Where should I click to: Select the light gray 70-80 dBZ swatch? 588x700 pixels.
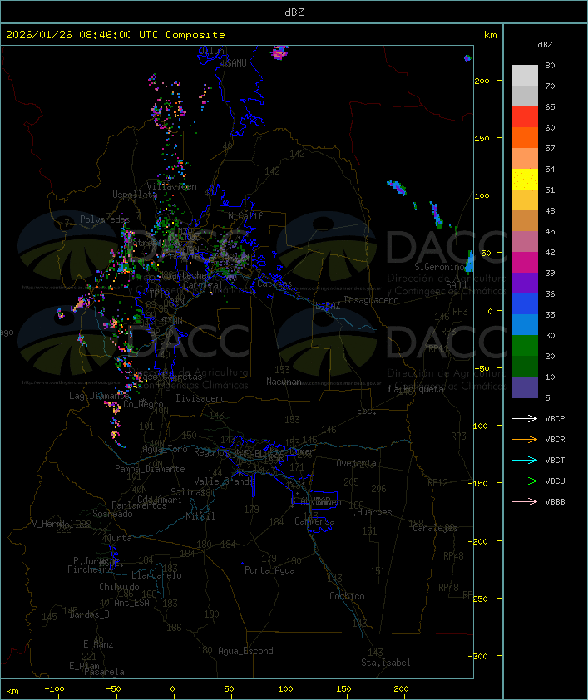coord(525,76)
